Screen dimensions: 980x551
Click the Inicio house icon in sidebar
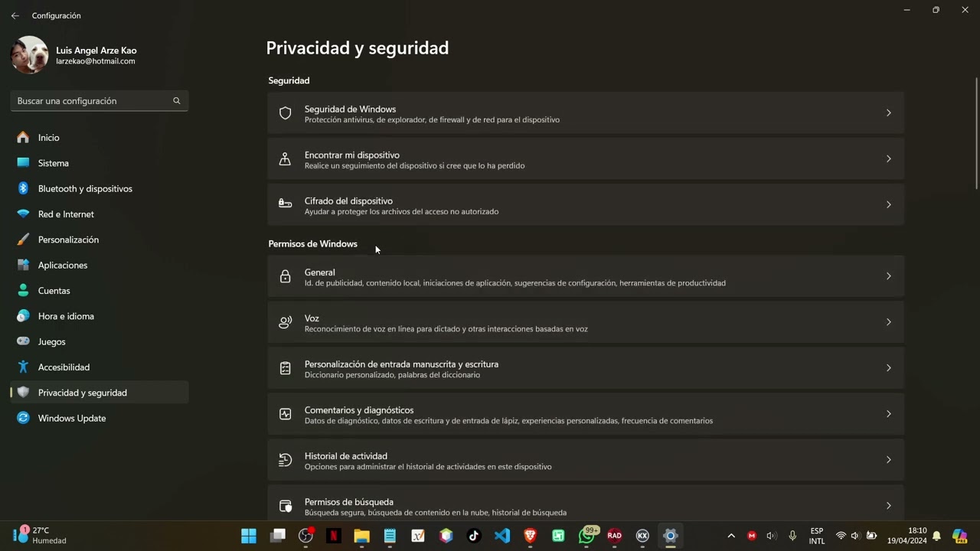click(x=23, y=138)
